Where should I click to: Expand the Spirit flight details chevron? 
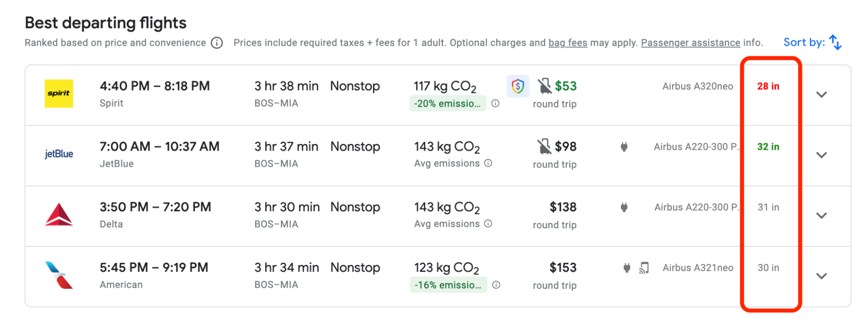coord(821,95)
